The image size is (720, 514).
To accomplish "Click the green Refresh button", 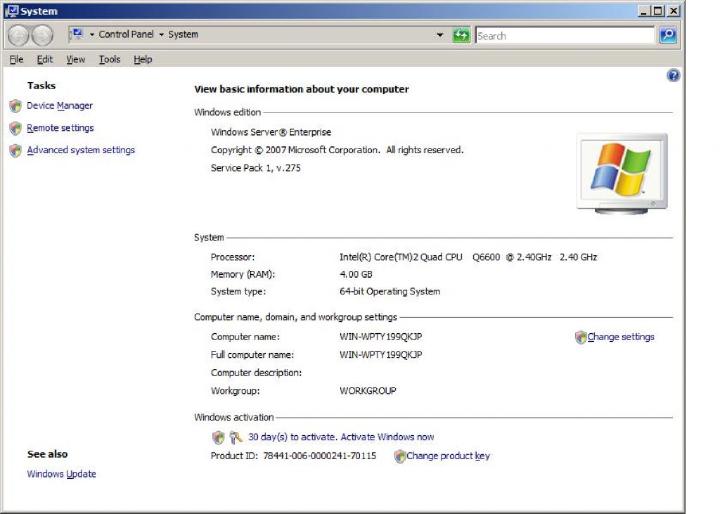I will (x=461, y=35).
